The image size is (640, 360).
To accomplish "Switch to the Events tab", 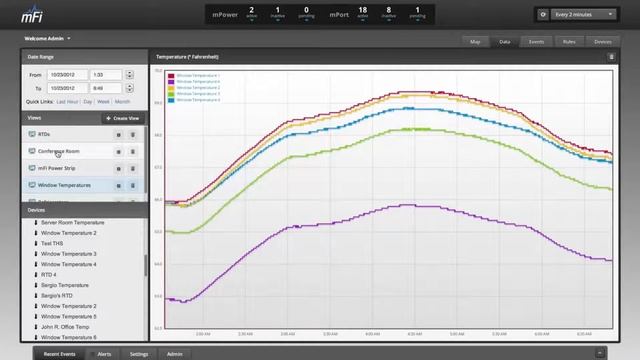I will 536,42.
